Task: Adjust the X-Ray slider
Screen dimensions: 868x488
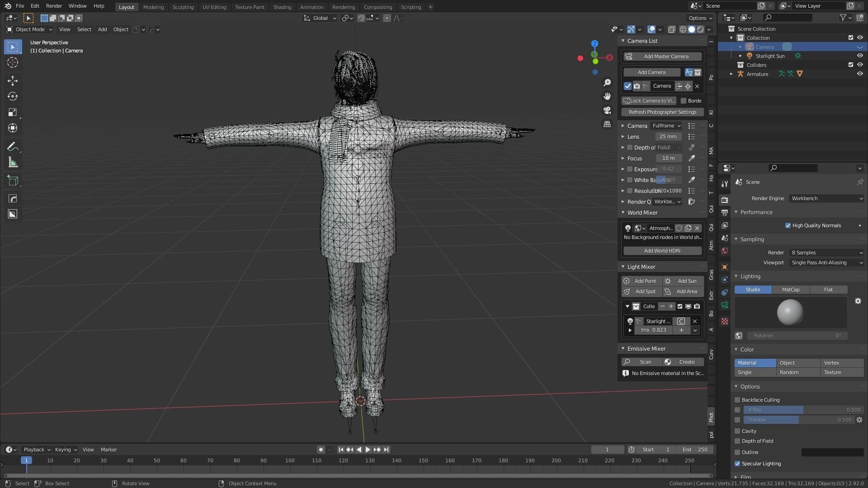Action: 803,410
